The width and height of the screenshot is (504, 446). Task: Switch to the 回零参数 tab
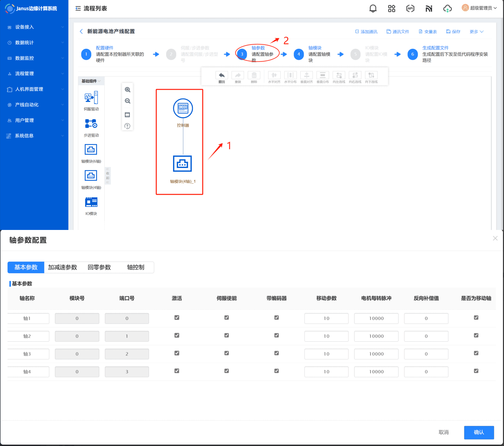coord(99,267)
